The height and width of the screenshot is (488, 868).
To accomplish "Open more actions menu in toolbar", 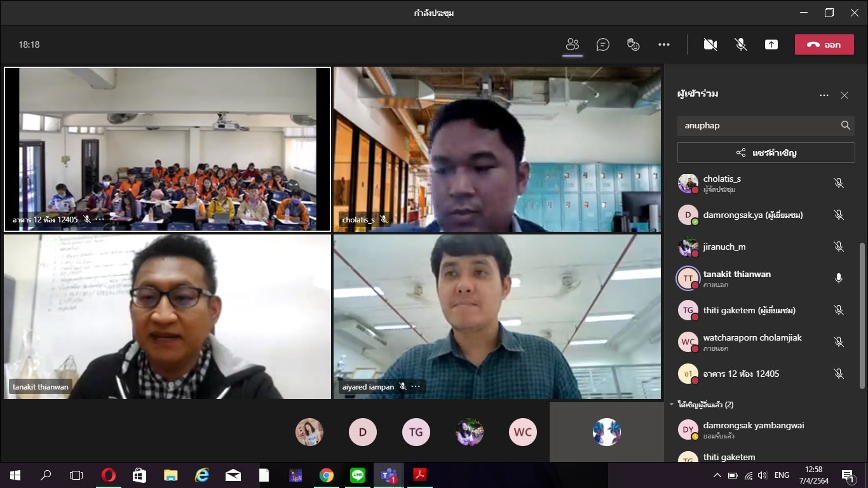I will pyautogui.click(x=664, y=44).
